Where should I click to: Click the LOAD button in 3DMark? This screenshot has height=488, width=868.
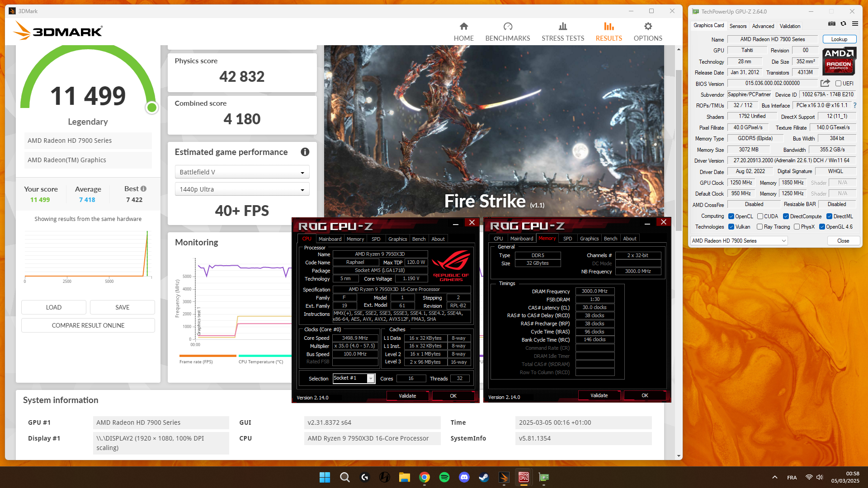pyautogui.click(x=54, y=307)
